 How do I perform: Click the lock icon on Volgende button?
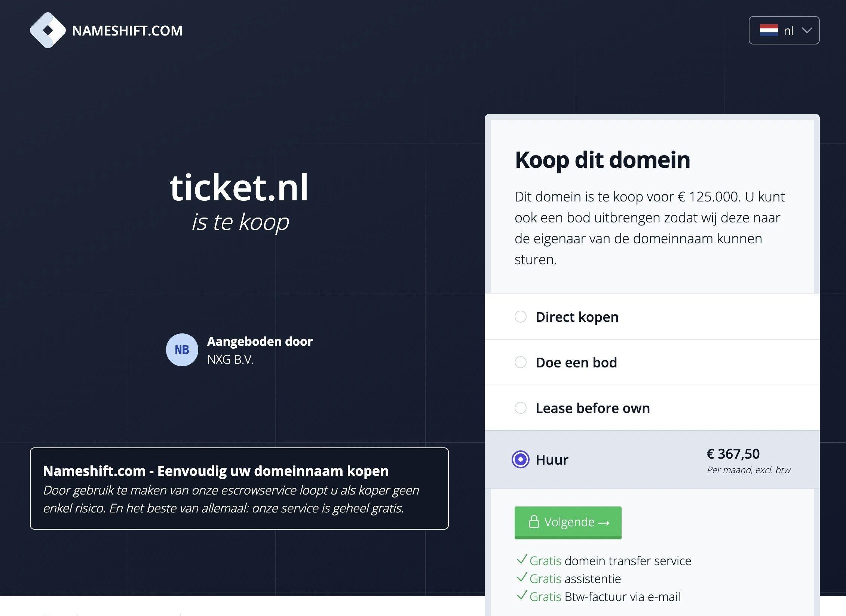pyautogui.click(x=534, y=522)
